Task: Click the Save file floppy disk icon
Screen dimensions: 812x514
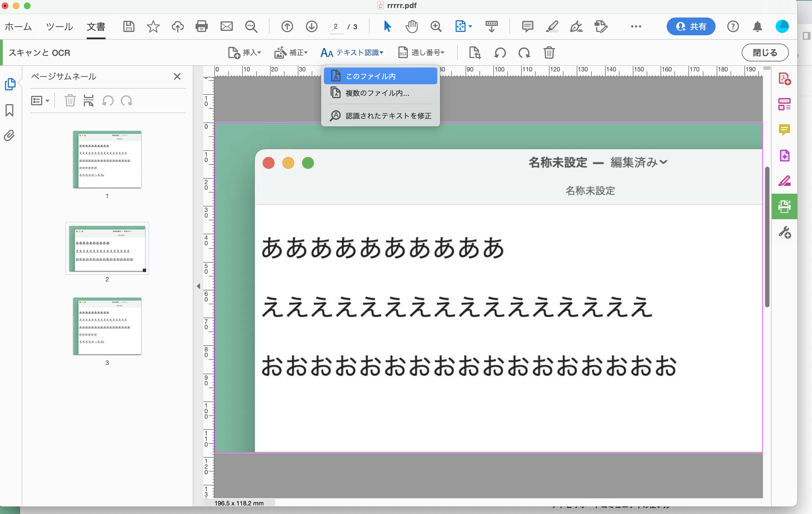Action: (x=128, y=26)
